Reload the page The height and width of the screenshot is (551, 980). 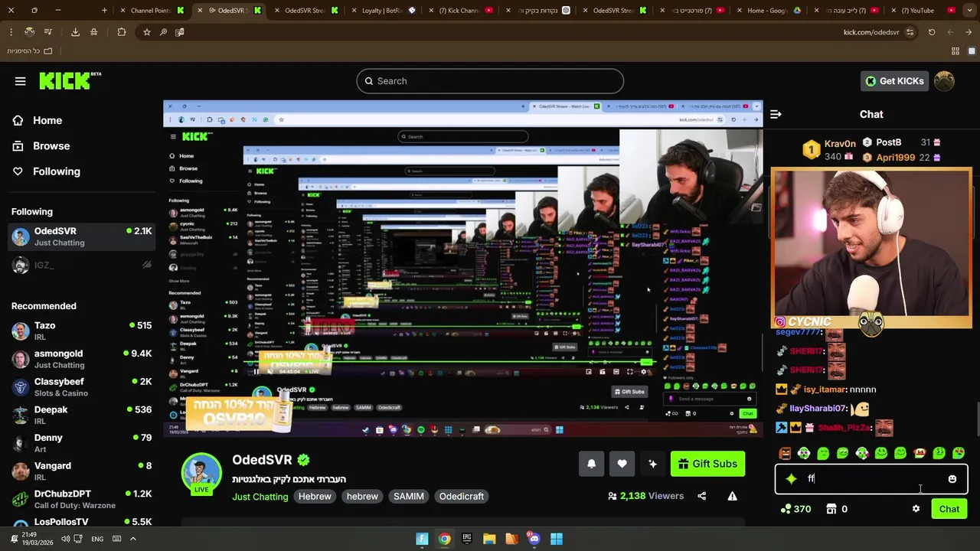tap(932, 32)
